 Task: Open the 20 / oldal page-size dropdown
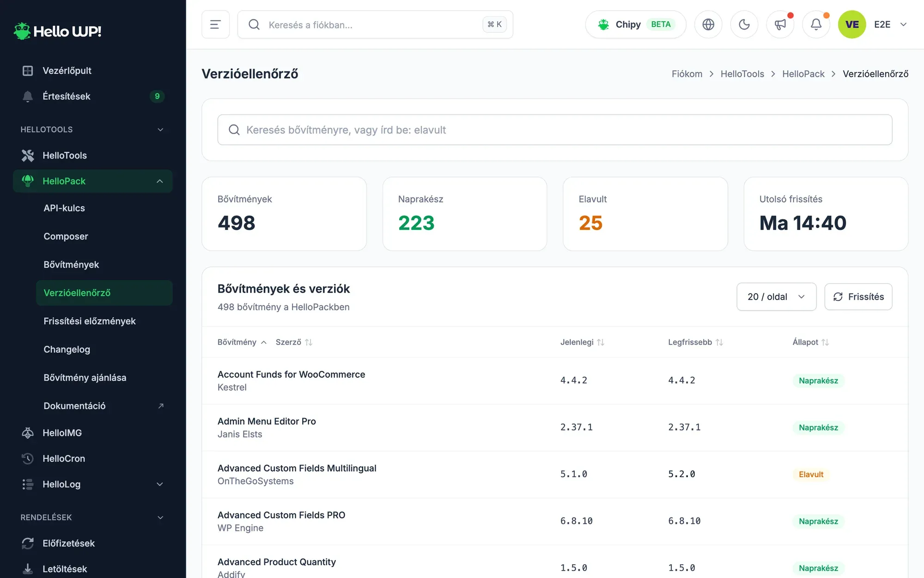coord(776,297)
